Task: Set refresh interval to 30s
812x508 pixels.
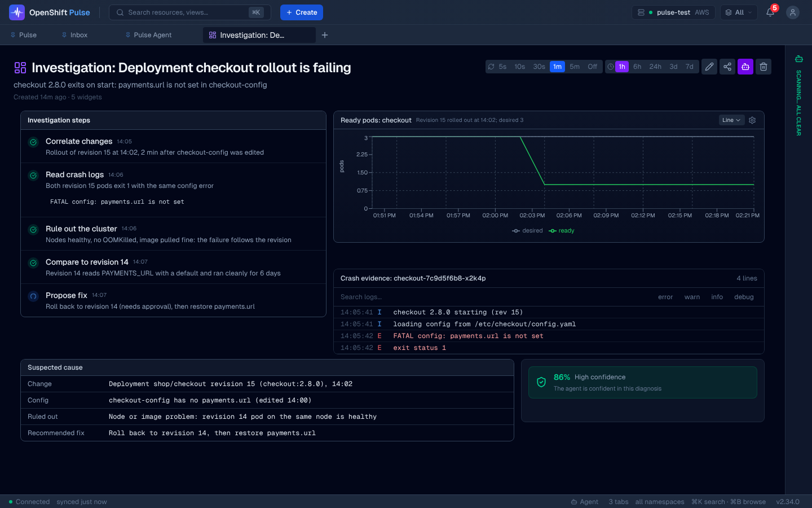Action: 539,67
